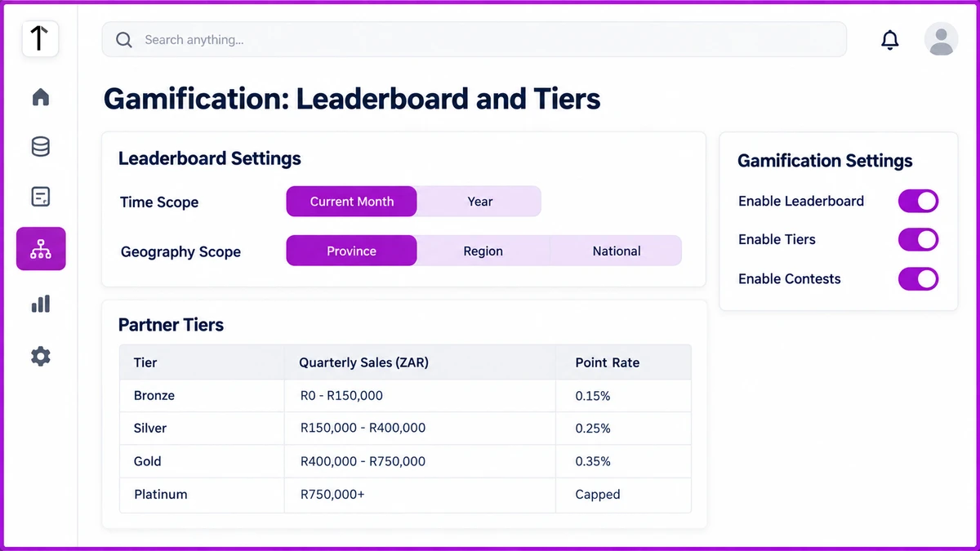Select the Bronze tier cell
Viewport: 980px width, 551px height.
(202, 396)
